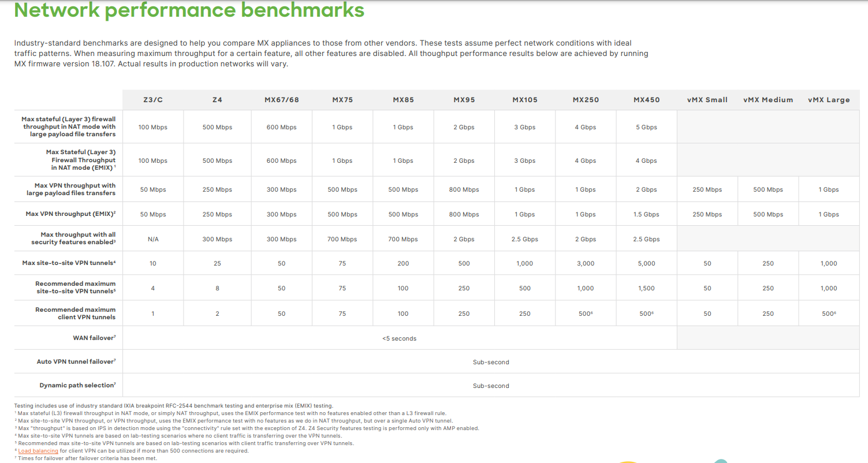
Task: Click the Network performance benchmarks heading
Action: (x=190, y=10)
